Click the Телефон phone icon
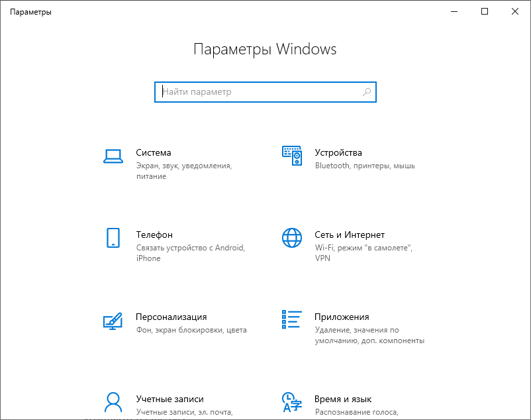 coord(113,238)
